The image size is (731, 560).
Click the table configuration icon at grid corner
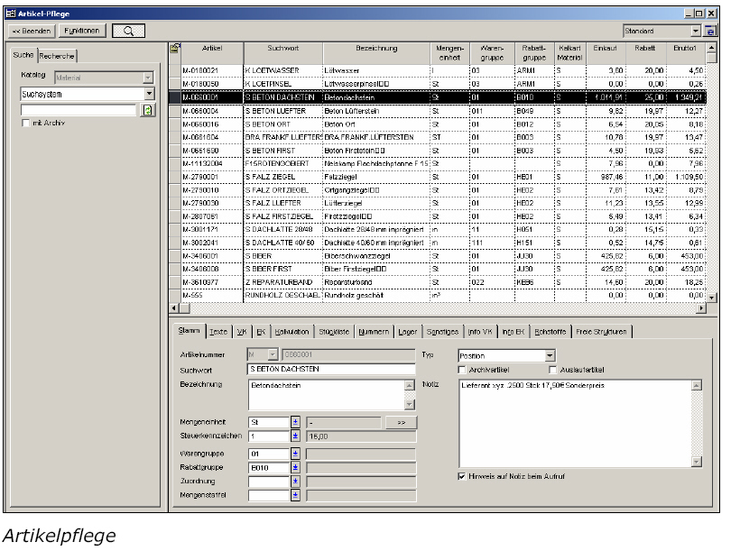pos(175,48)
